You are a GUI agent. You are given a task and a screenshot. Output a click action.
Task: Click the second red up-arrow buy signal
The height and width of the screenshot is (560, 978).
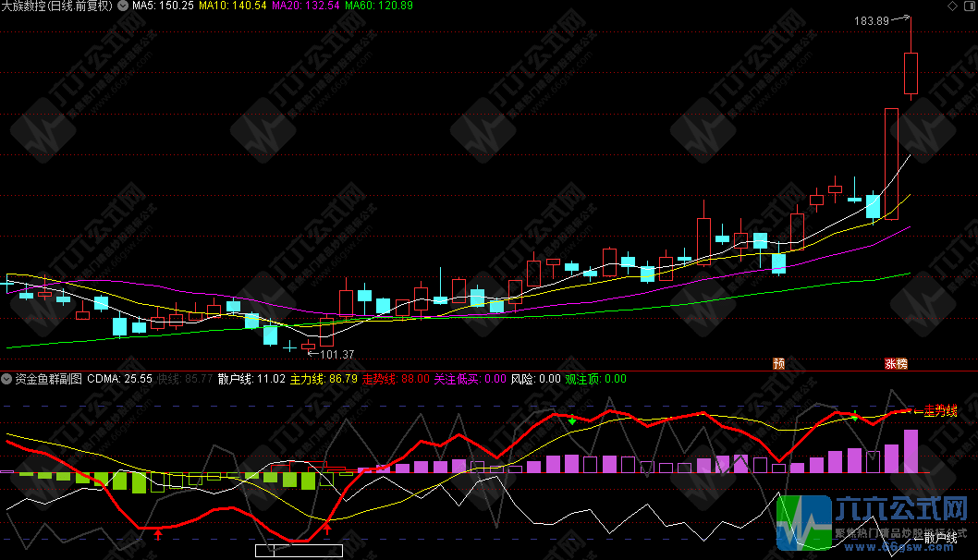click(326, 529)
